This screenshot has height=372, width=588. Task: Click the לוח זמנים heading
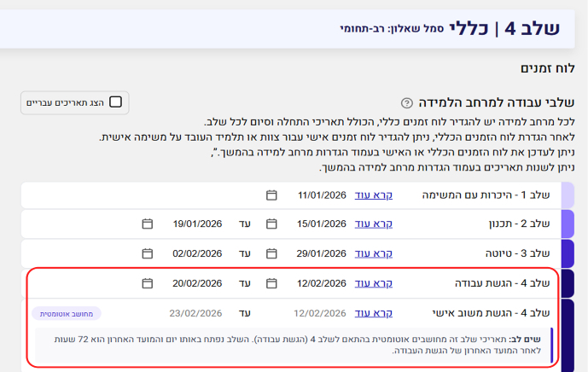(x=548, y=68)
